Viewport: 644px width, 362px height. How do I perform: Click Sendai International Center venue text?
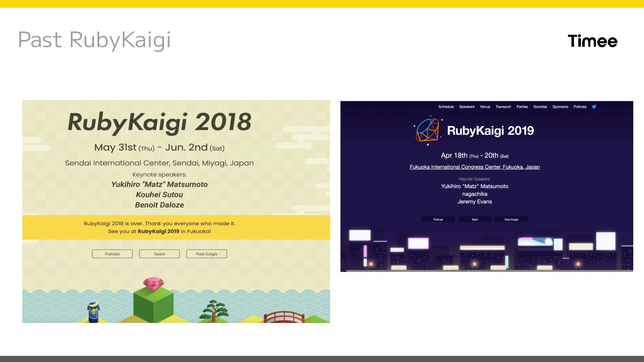coord(159,163)
